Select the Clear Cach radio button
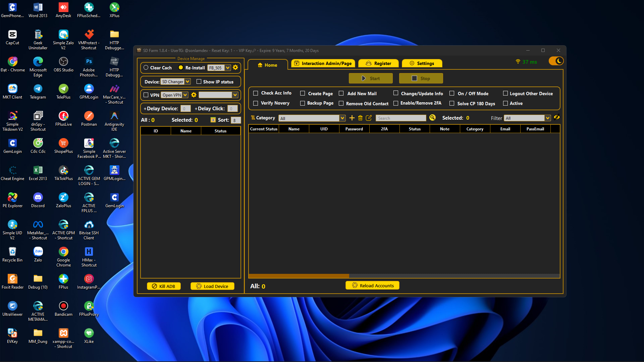 click(146, 67)
